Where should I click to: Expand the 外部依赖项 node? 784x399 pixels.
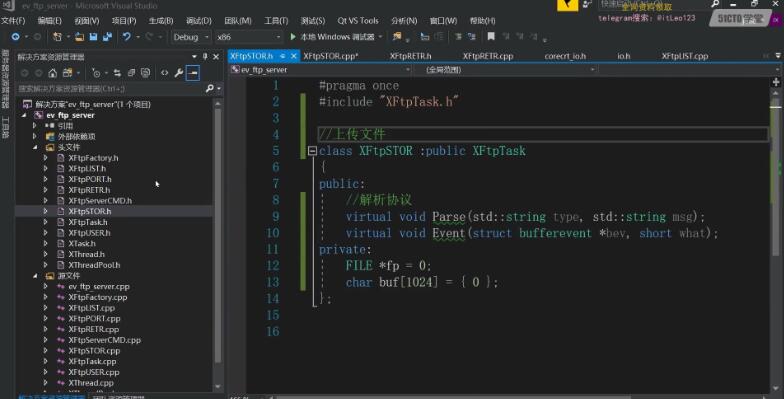(34, 136)
